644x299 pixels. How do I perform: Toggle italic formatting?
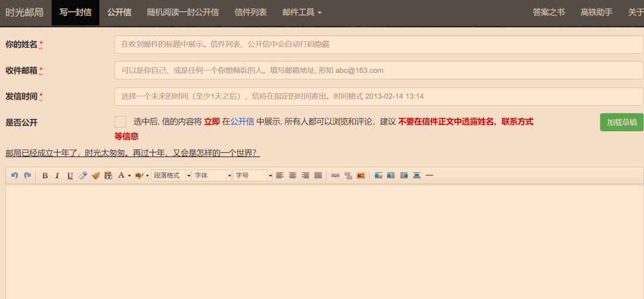click(x=57, y=175)
